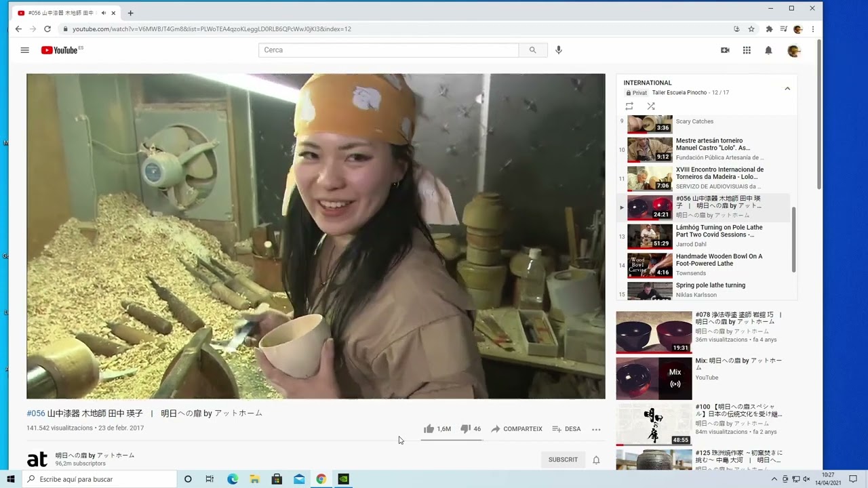Screen dimensions: 868x488
Task: Launch Microsoft Edge from taskbar
Action: click(x=233, y=479)
